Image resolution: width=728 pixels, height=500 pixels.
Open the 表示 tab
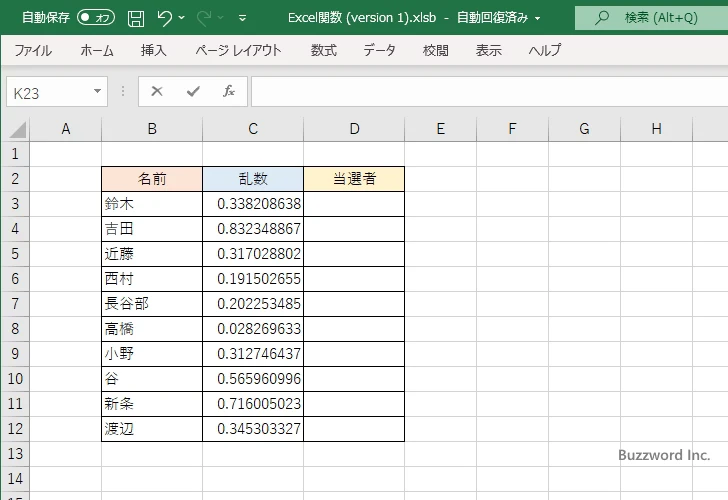click(x=488, y=50)
